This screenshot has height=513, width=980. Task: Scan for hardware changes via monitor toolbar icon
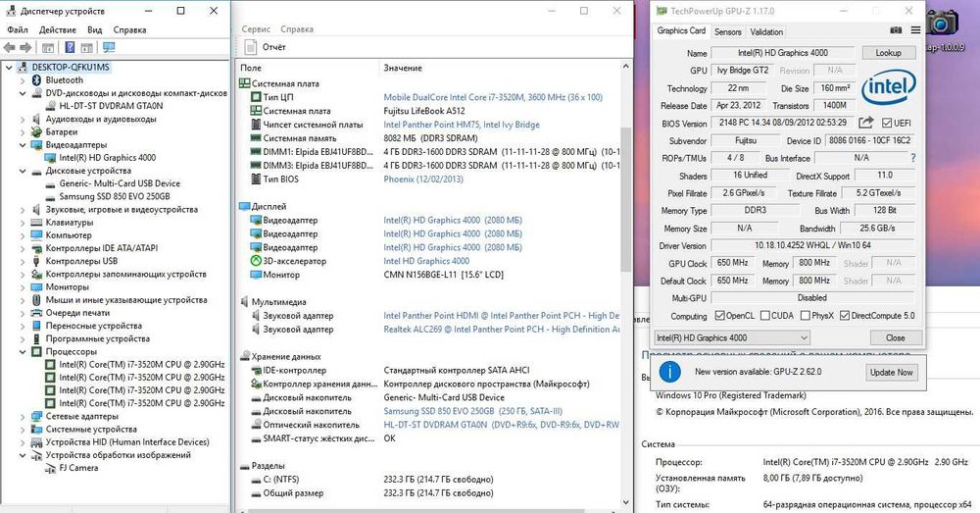pos(109,47)
